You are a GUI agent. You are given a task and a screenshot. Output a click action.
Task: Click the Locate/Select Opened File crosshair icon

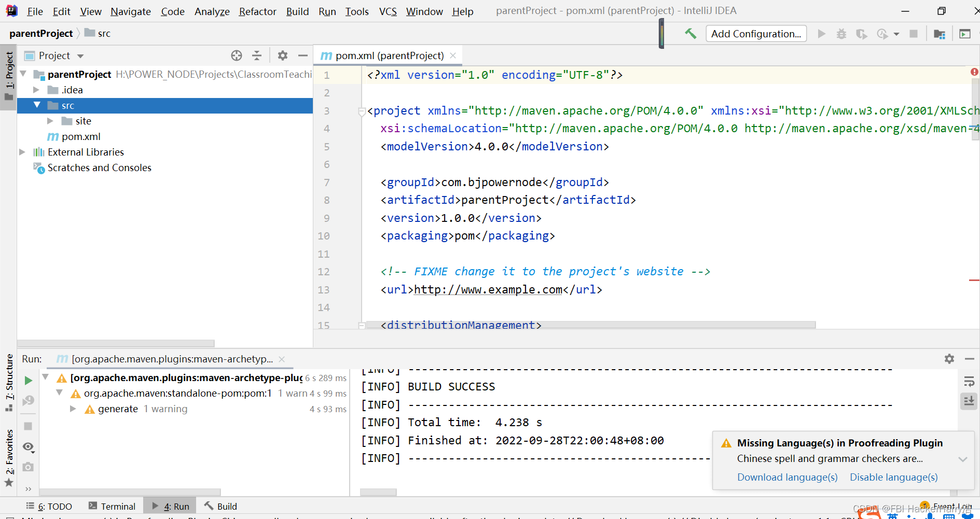point(237,55)
